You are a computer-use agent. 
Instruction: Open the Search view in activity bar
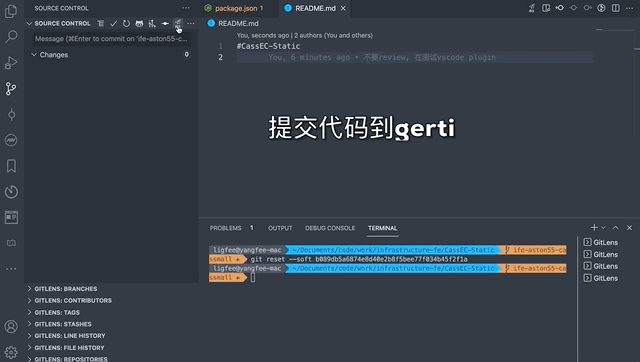[x=11, y=37]
